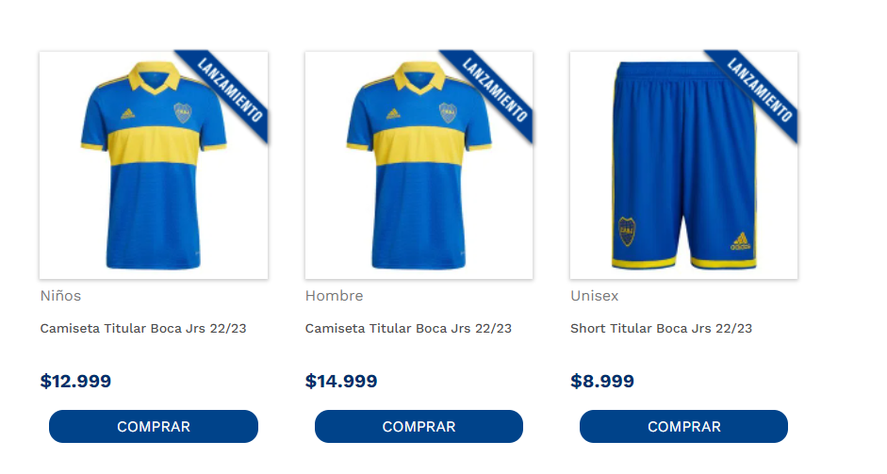Click the Comprar button for the $12.999 jersey
The image size is (887, 474).
tap(153, 426)
